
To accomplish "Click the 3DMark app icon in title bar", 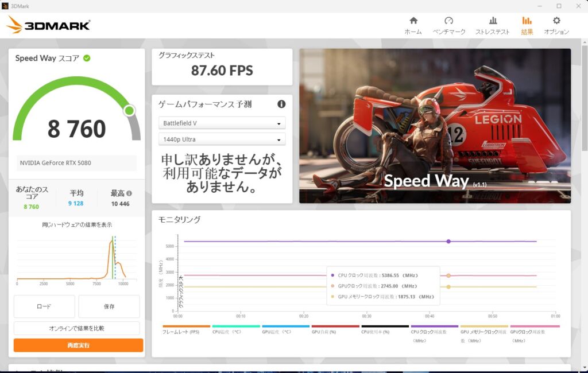I will coord(5,6).
